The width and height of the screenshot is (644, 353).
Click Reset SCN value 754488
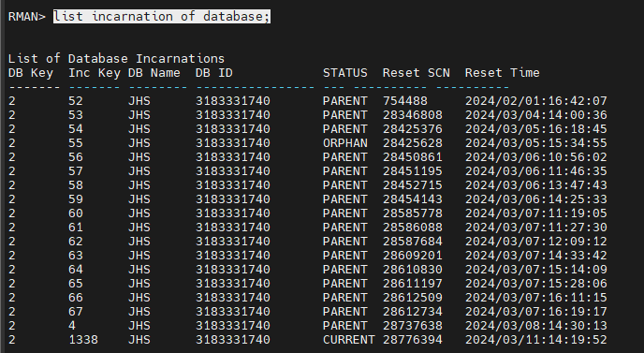405,101
